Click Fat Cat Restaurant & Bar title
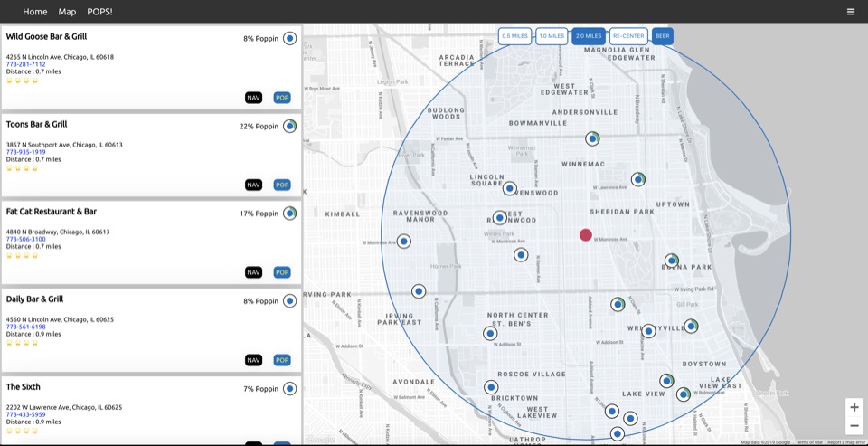868x446 pixels. [52, 212]
